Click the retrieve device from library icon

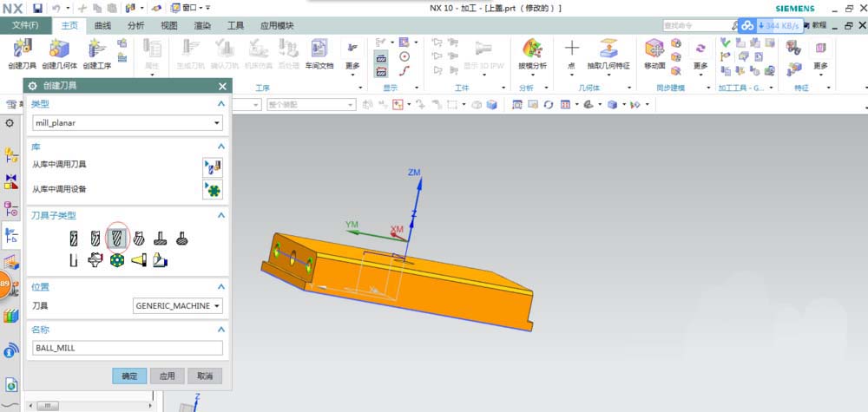(x=212, y=189)
